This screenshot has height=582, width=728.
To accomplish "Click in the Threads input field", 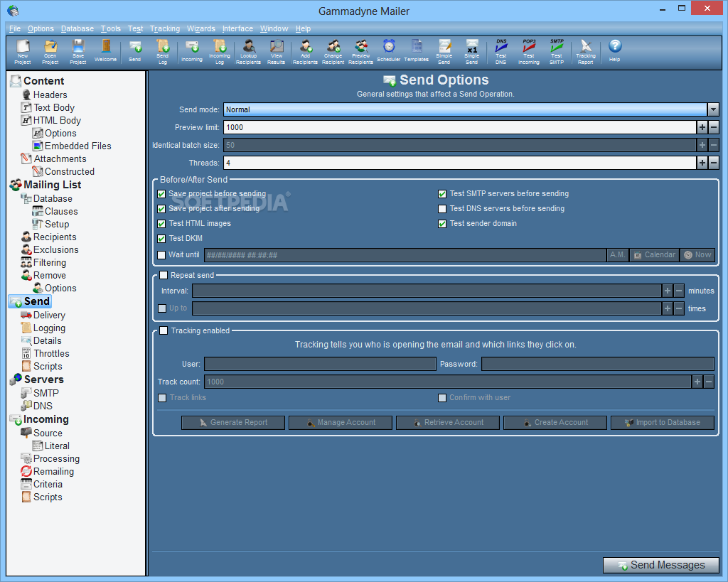I will tap(460, 163).
